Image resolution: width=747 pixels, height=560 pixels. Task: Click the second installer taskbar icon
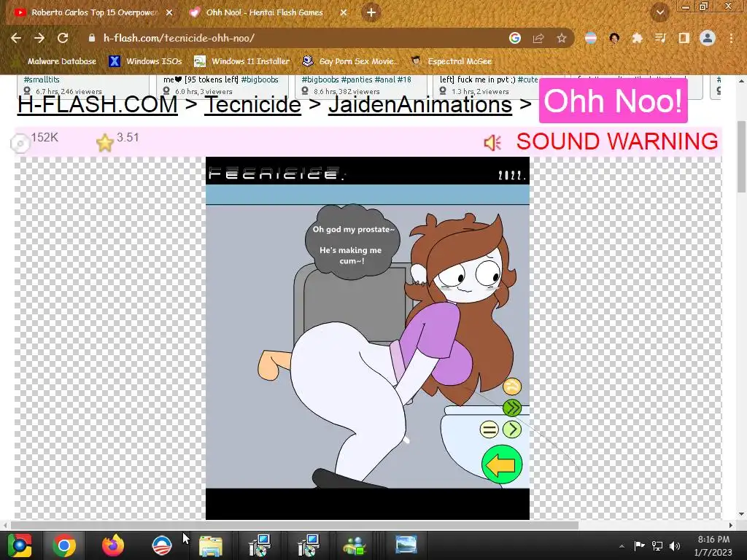[309, 545]
